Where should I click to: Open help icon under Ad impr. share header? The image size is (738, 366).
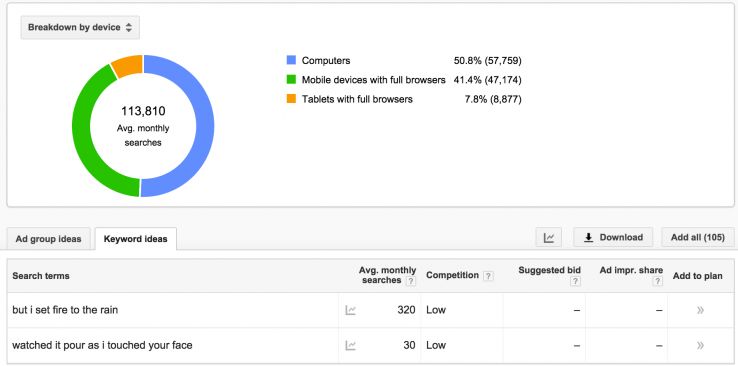click(658, 281)
